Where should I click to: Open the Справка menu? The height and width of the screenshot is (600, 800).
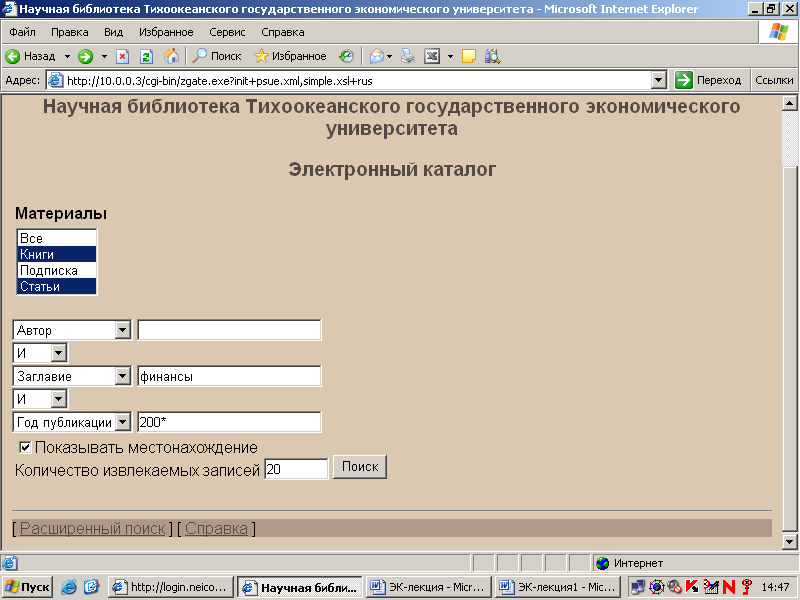tap(283, 32)
